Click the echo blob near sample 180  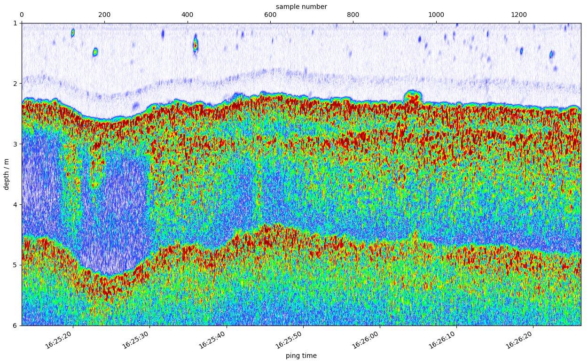[x=95, y=52]
